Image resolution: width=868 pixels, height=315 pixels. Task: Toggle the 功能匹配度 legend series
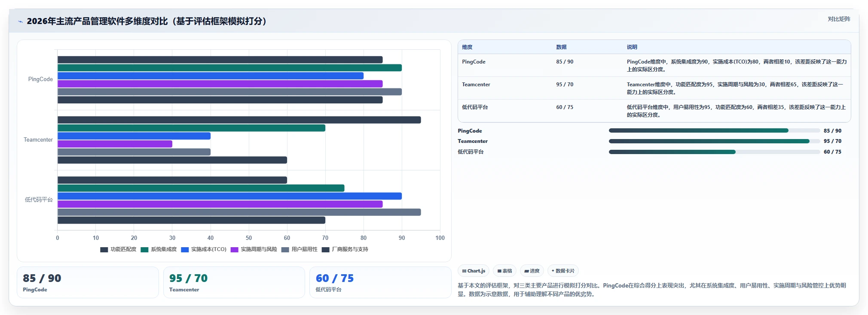tap(118, 249)
